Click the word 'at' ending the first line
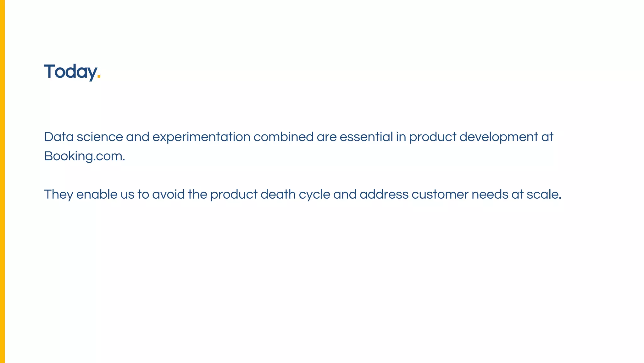644x363 pixels. [547, 137]
